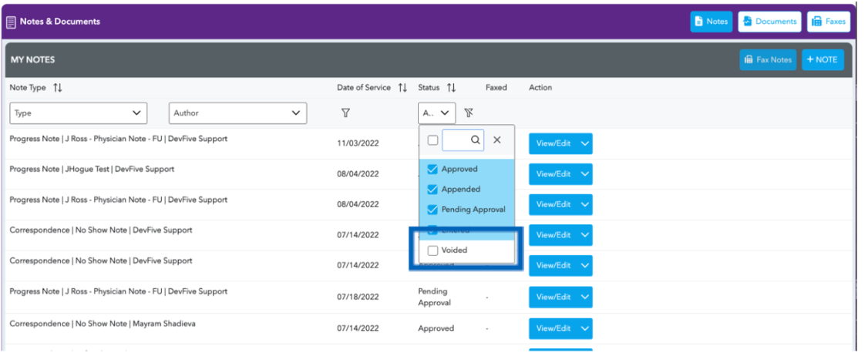This screenshot has width=868, height=353.
Task: Open the Author filter dropdown
Action: (x=237, y=113)
